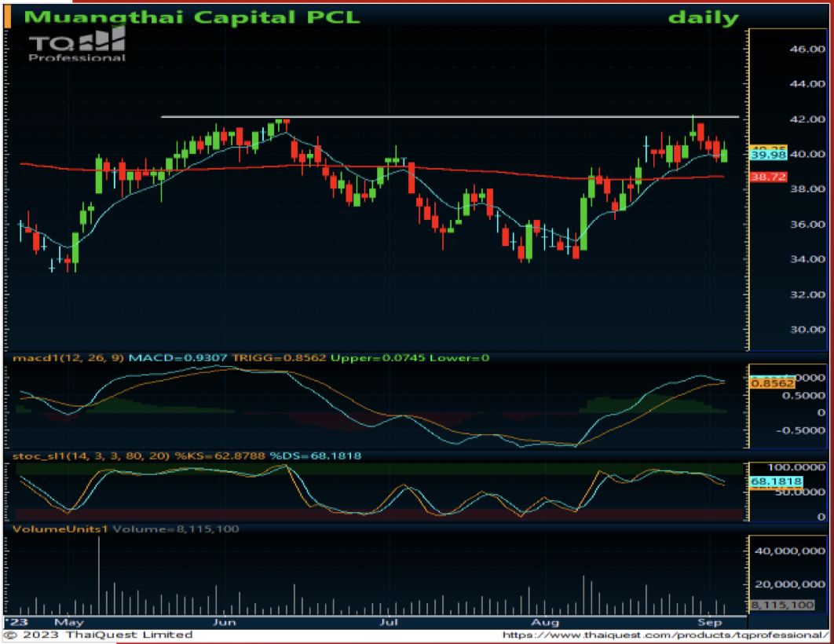Viewport: 834px width, 644px height.
Task: Click the white horizontal resistance line
Action: pos(450,116)
